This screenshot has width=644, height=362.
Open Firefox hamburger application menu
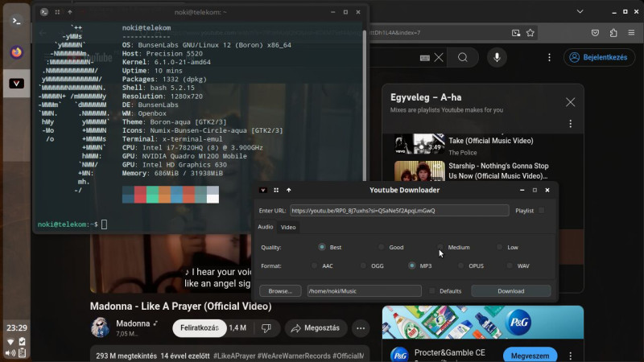click(x=631, y=33)
